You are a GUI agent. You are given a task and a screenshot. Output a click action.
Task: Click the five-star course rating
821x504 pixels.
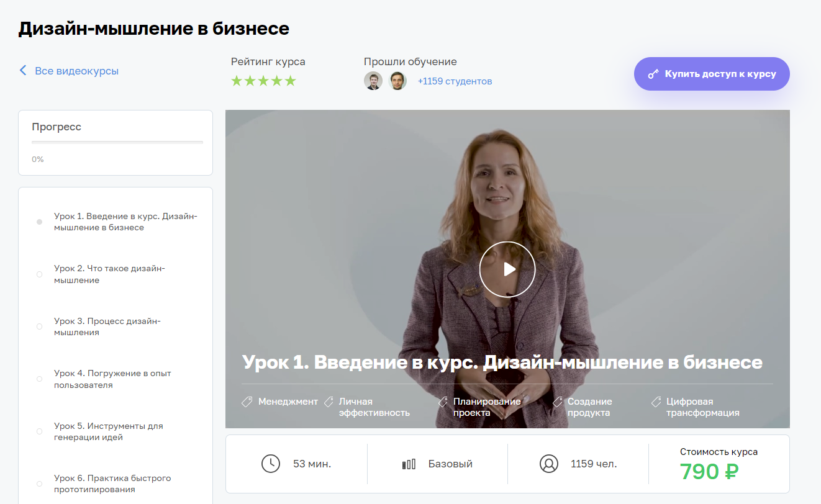point(264,81)
